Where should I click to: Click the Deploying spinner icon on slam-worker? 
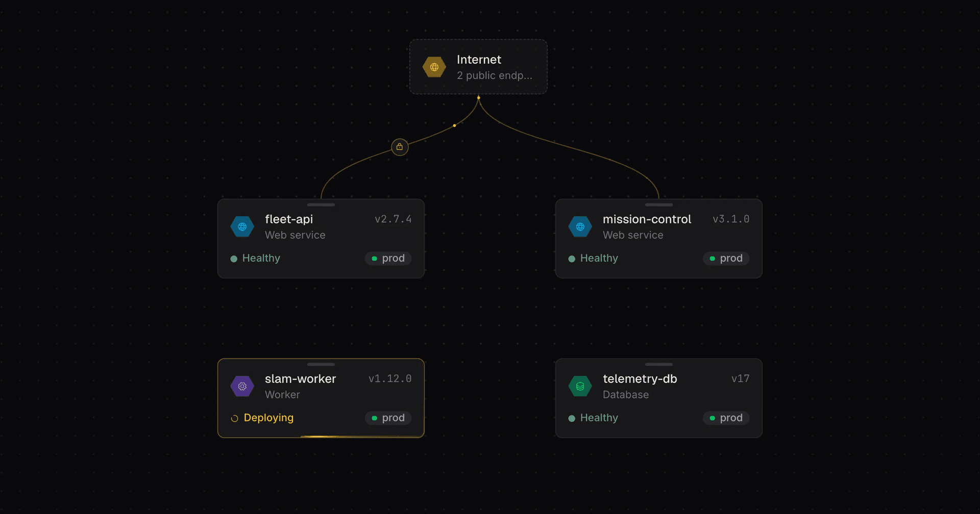tap(234, 418)
